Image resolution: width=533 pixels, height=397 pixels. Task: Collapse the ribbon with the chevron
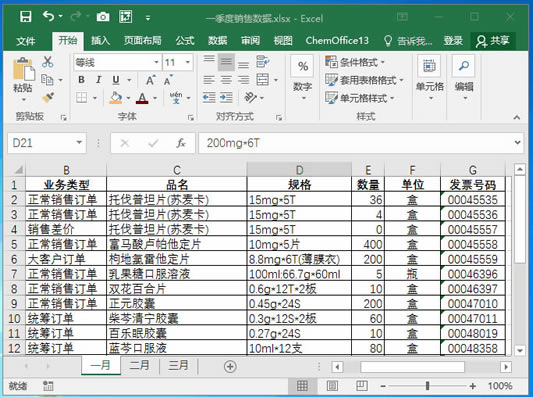[x=517, y=117]
